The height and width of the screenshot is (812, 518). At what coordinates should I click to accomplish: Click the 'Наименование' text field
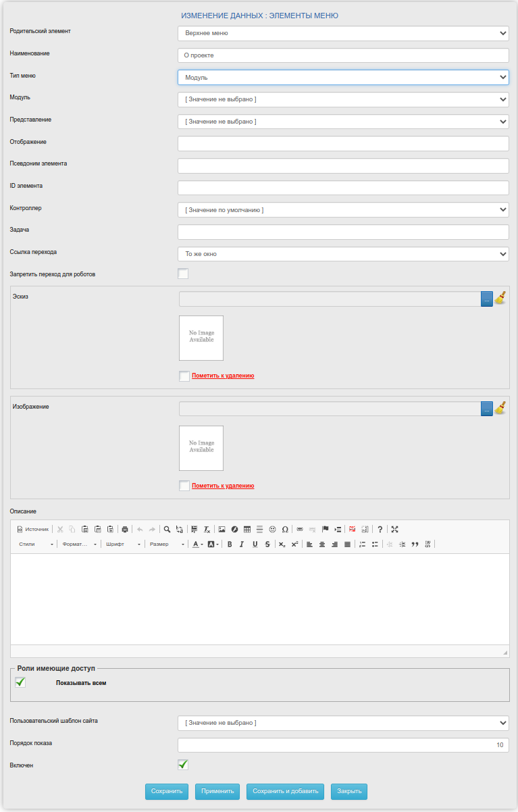coord(343,55)
